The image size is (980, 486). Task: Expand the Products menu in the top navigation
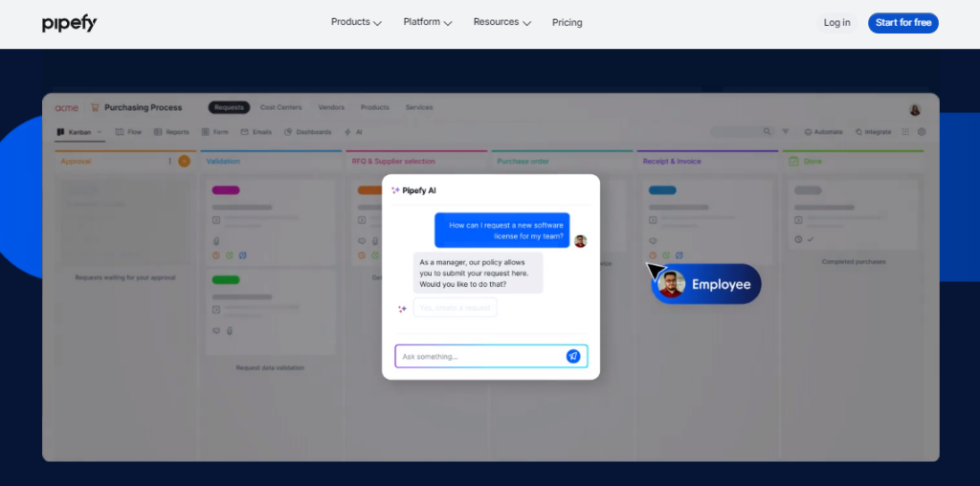click(356, 22)
